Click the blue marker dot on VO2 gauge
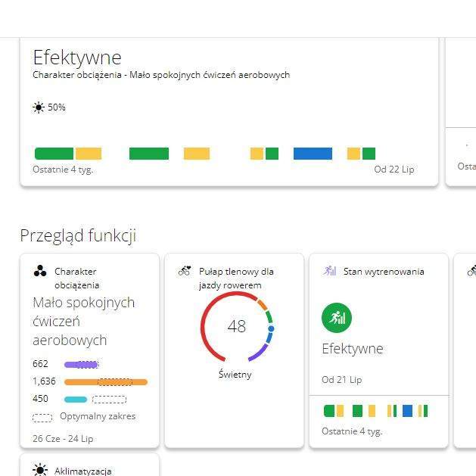Viewport: 476px width, 476px height. coord(271,328)
